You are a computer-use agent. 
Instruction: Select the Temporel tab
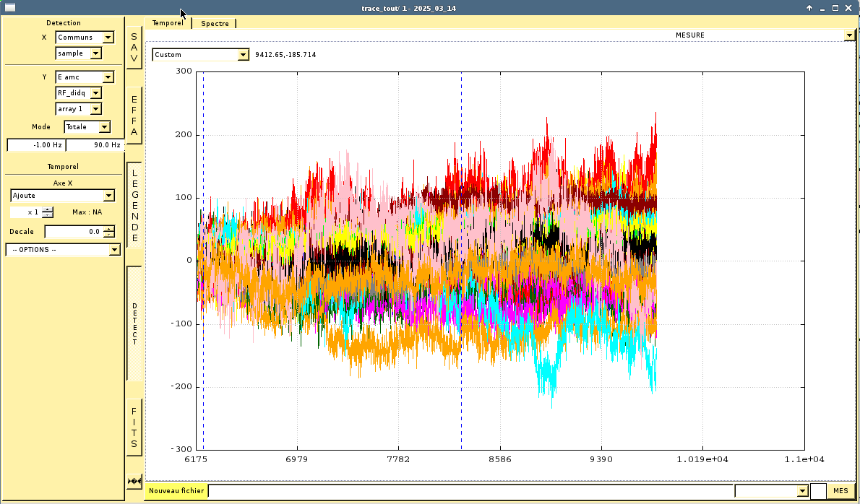[168, 23]
